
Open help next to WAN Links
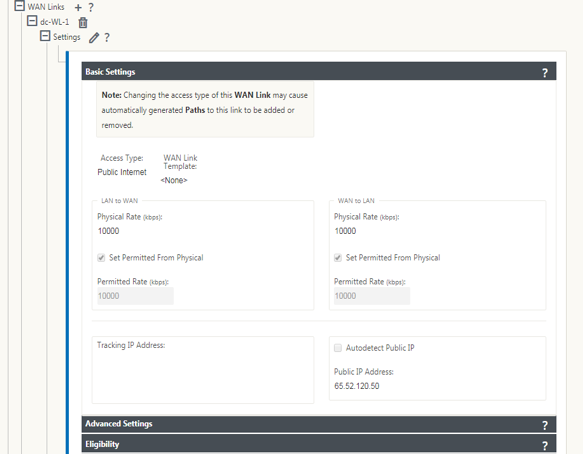91,7
